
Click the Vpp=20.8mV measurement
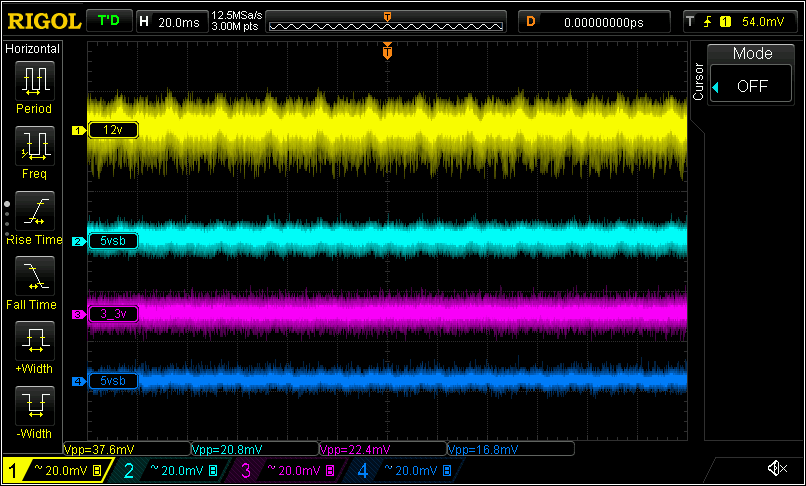tap(254, 449)
